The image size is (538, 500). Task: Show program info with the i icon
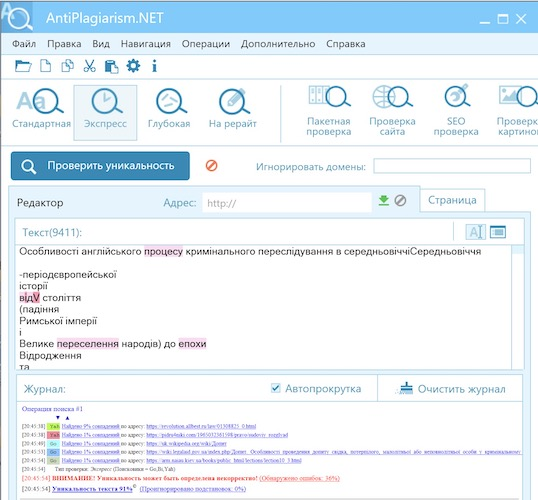click(154, 66)
